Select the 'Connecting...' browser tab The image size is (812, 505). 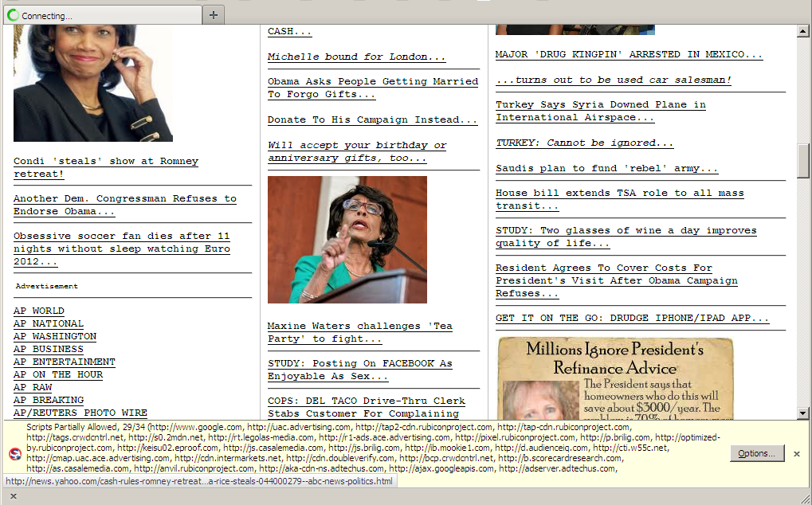[x=103, y=15]
